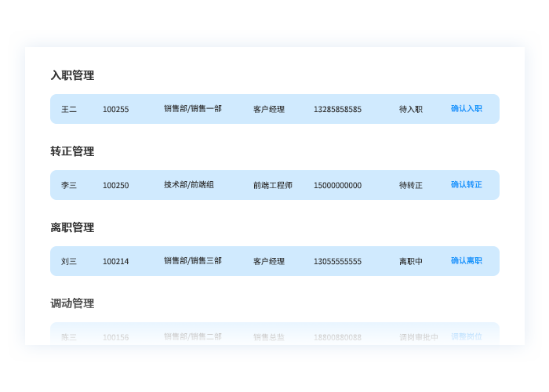Click the 离职中 status label
Viewport: 549px width, 392px height.
click(x=410, y=261)
